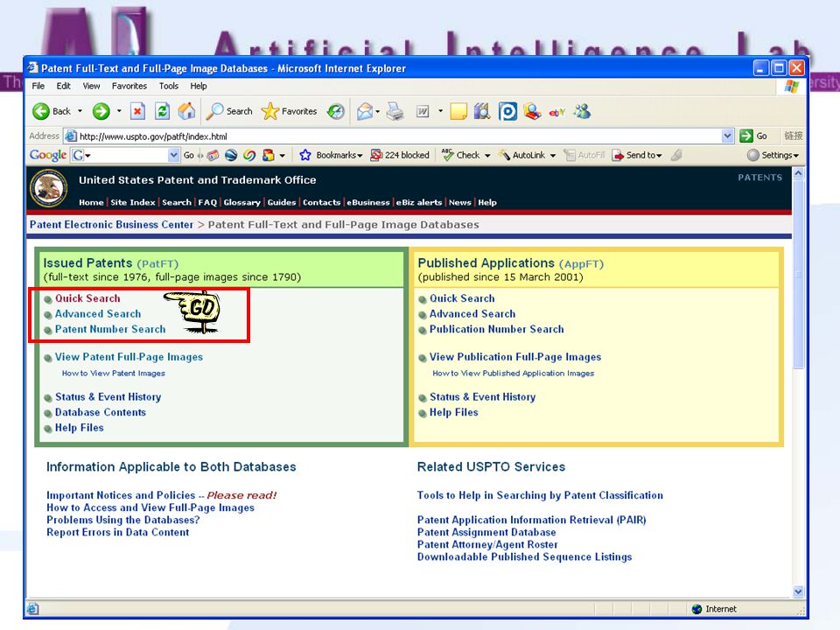Click the AutoFill button on Google toolbar
Image resolution: width=840 pixels, height=630 pixels.
tap(584, 156)
